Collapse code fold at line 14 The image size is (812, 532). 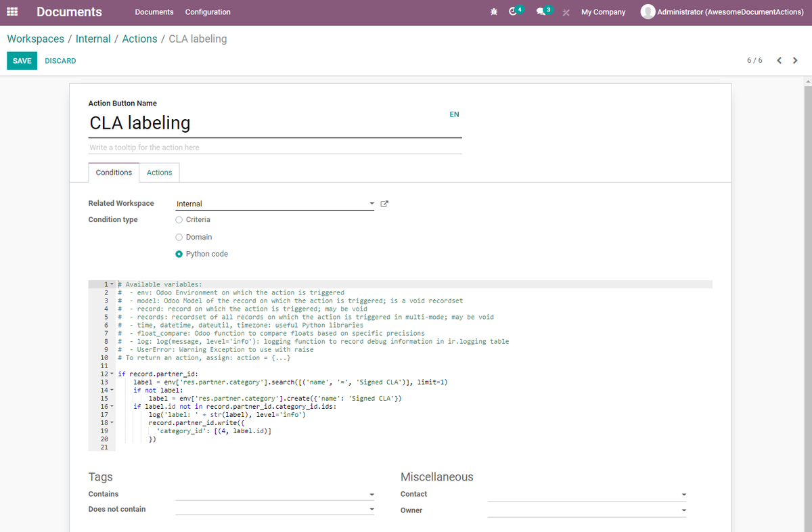[x=112, y=390]
